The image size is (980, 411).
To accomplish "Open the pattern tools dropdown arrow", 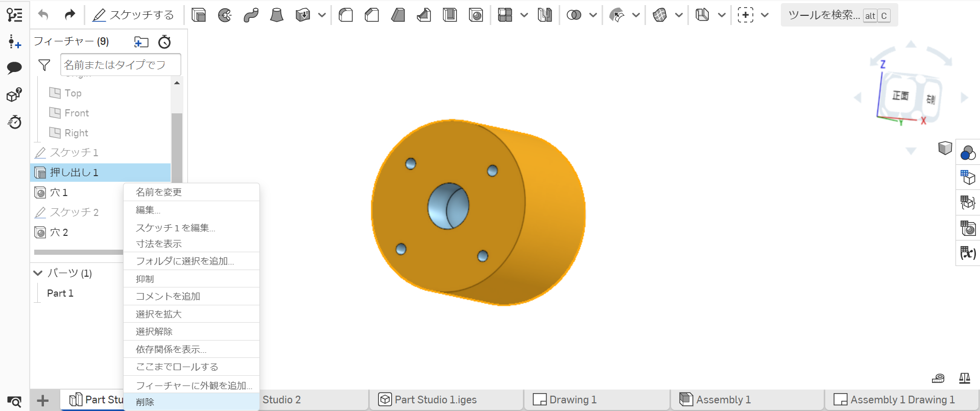I will [x=524, y=15].
